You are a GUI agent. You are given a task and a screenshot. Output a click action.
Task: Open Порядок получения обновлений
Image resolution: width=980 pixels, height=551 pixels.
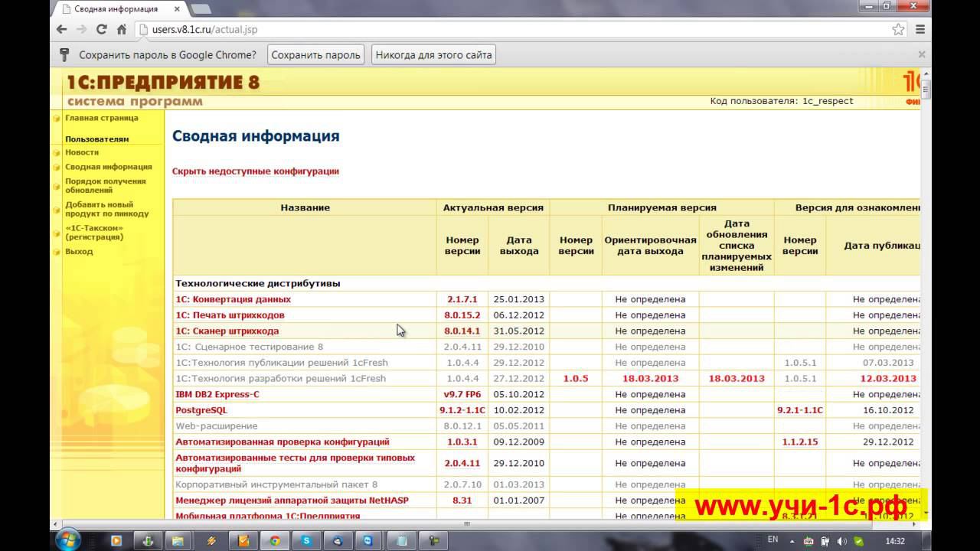(106, 186)
